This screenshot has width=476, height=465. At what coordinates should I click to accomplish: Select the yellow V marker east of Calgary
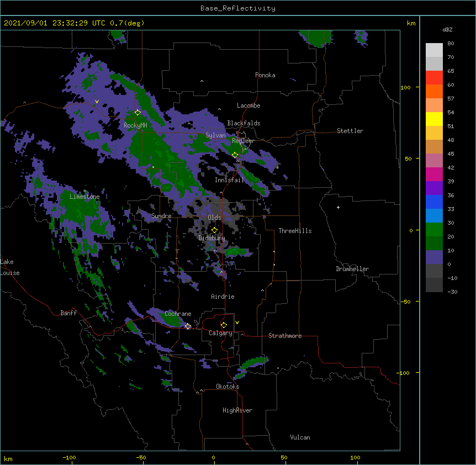coord(237,323)
